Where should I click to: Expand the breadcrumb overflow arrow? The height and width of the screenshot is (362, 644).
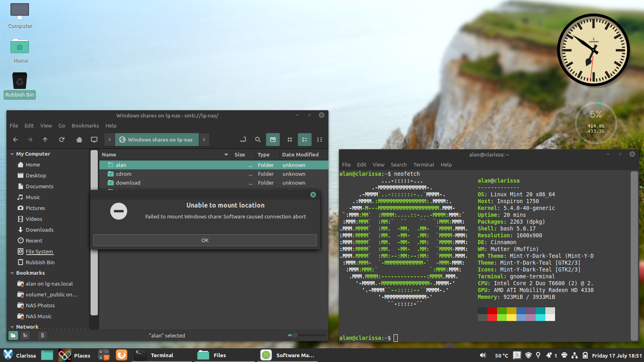point(204,140)
